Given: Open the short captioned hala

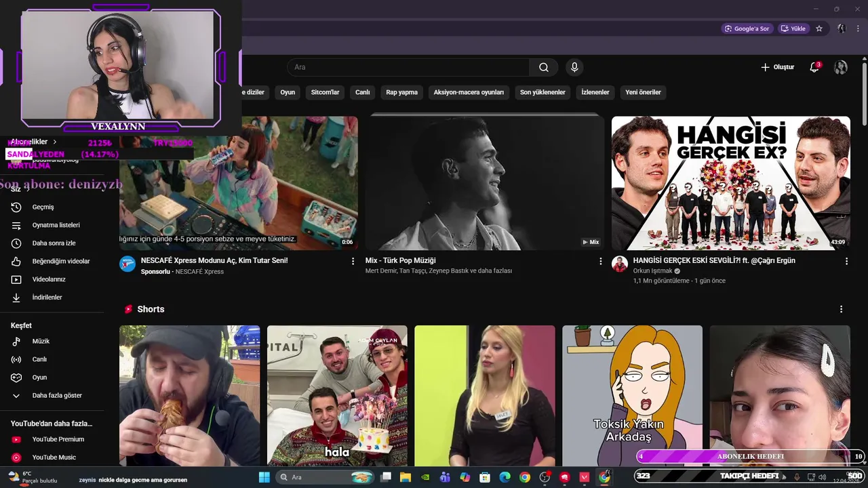Looking at the screenshot, I should 337,396.
